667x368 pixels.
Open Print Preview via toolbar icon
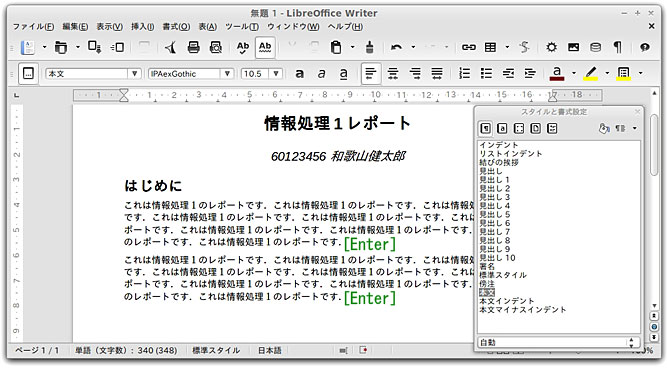pos(216,47)
